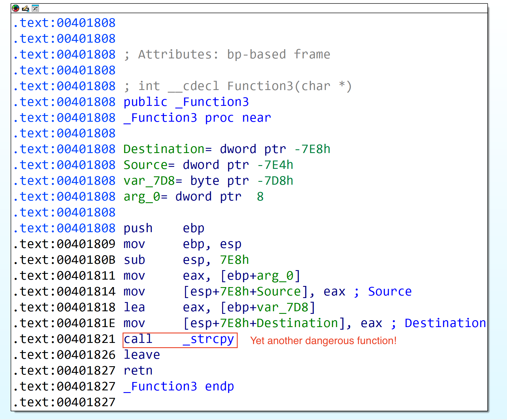Click the crossing-arrows group nodes icon

(35, 9)
